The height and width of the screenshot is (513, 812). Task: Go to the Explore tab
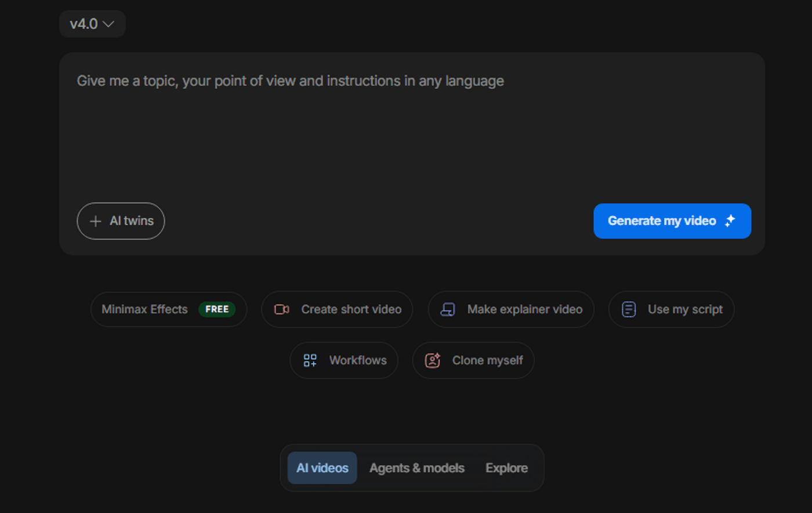[506, 468]
